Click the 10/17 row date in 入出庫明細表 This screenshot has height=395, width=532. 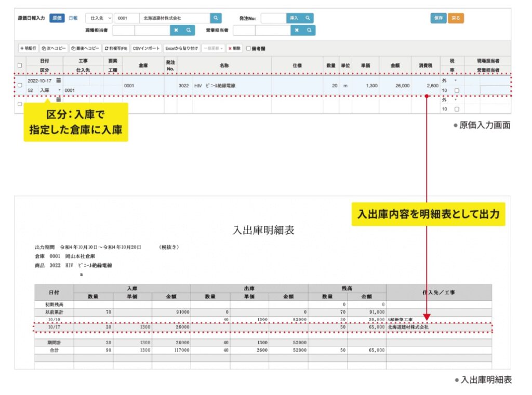click(x=54, y=327)
